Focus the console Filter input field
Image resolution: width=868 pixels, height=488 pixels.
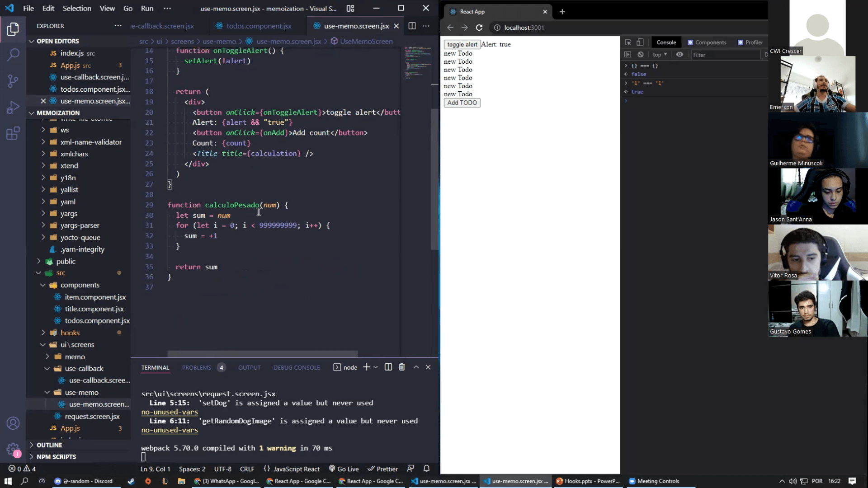coord(725,55)
